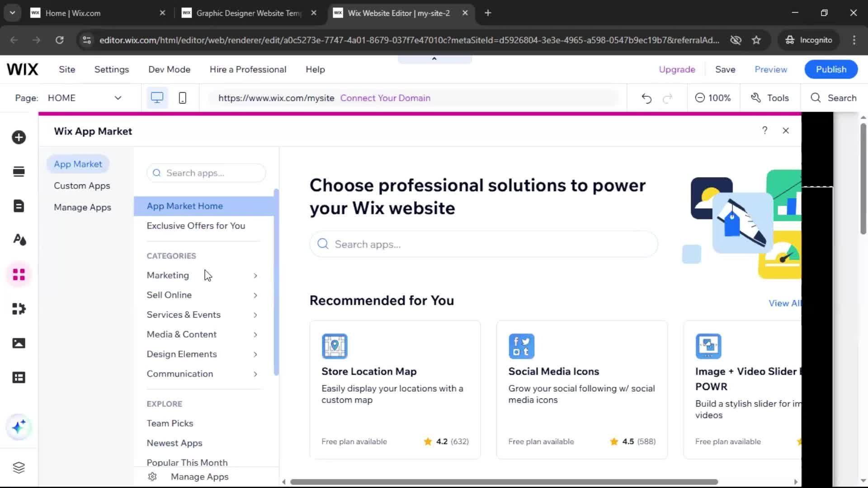Open the AI sparkle assistant icon
The image size is (868, 488).
(x=19, y=427)
